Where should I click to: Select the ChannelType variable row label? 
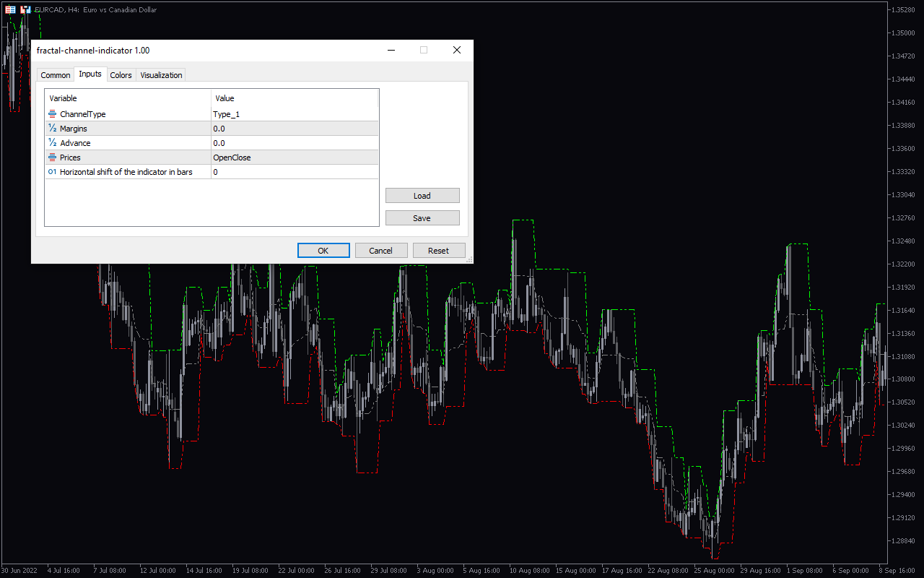(83, 114)
